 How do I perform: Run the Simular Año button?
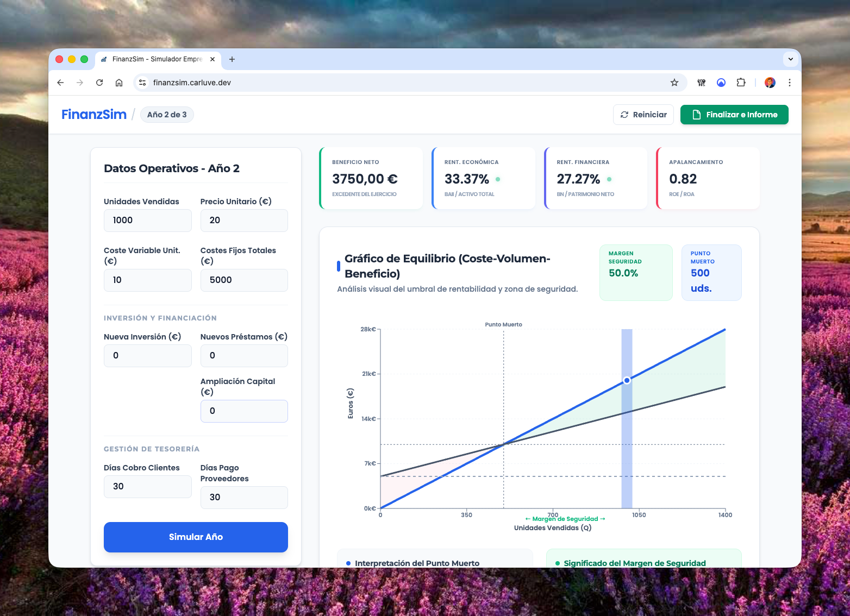[x=196, y=537]
